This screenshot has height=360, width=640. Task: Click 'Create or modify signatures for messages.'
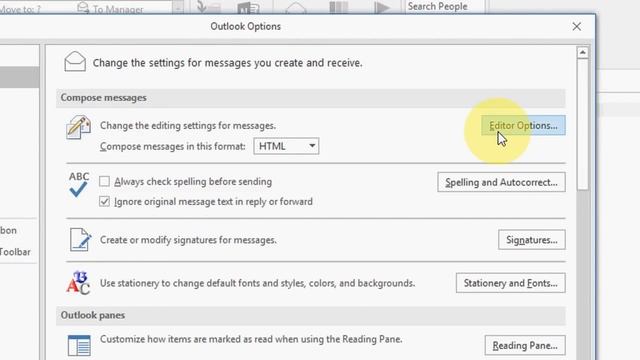(x=188, y=240)
